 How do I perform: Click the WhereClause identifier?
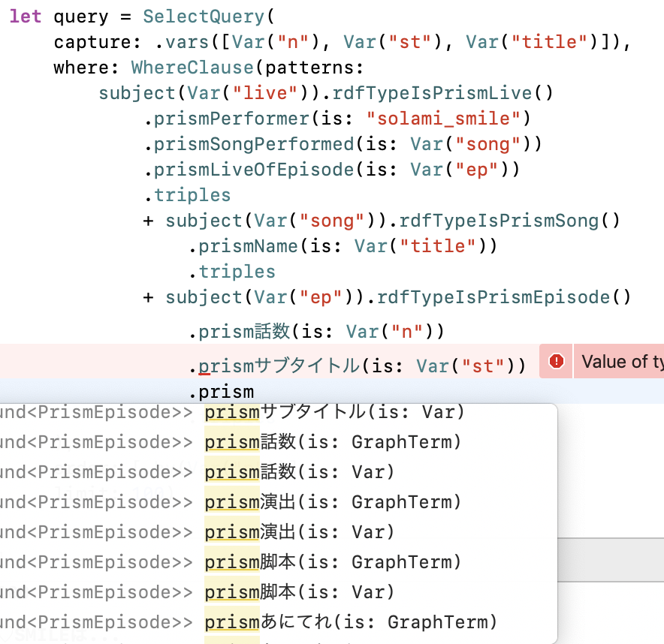point(192,68)
